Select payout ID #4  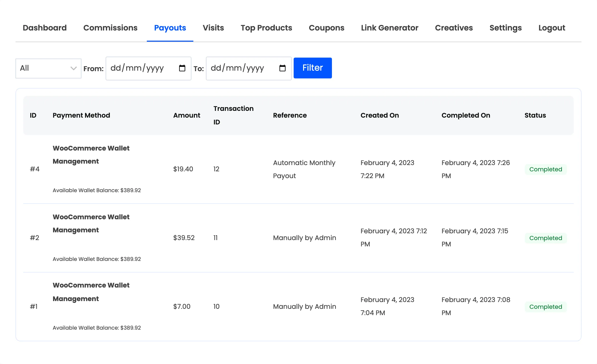click(x=35, y=169)
